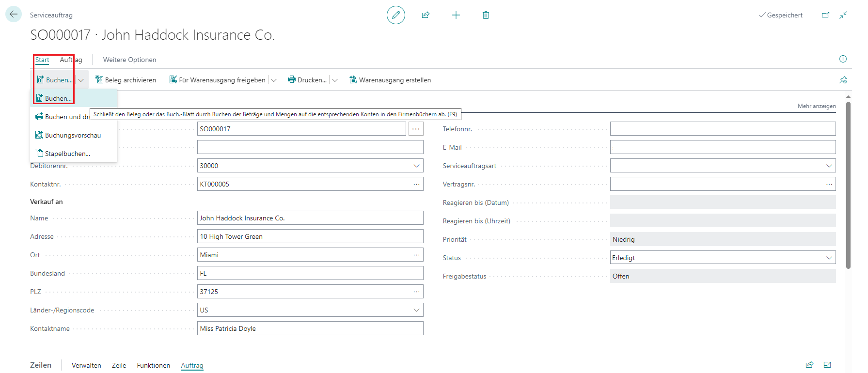The height and width of the screenshot is (373, 868).
Task: Open the Weitere Optionen tab
Action: (x=129, y=60)
